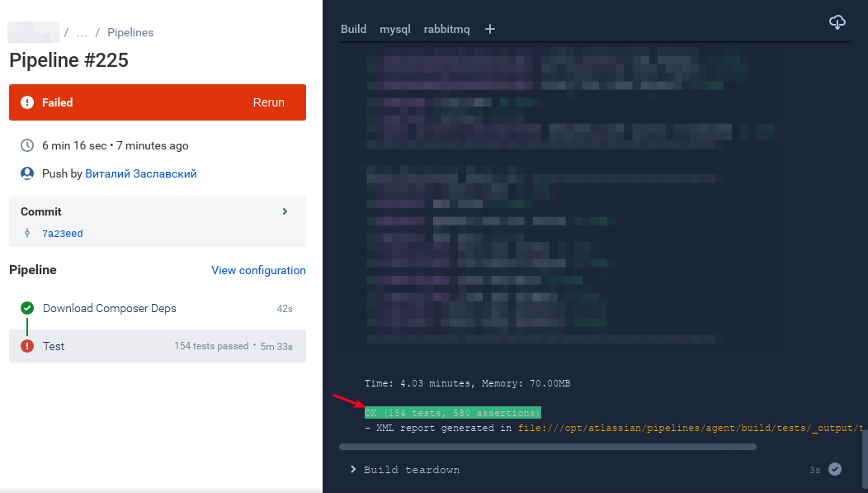
Task: Click the 6 min 16 sec duration text
Action: 74,145
